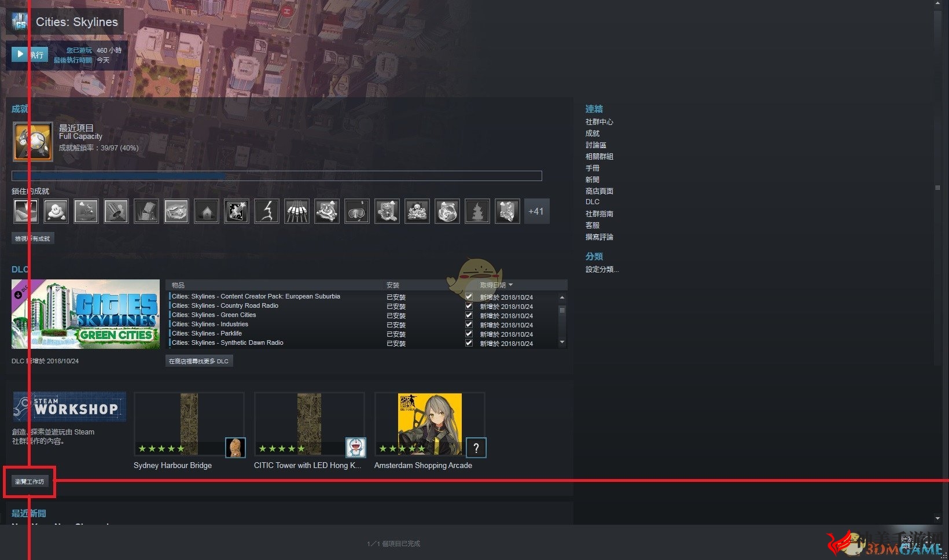
Task: Select the striped fountain jets locked achievement
Action: coord(297,211)
